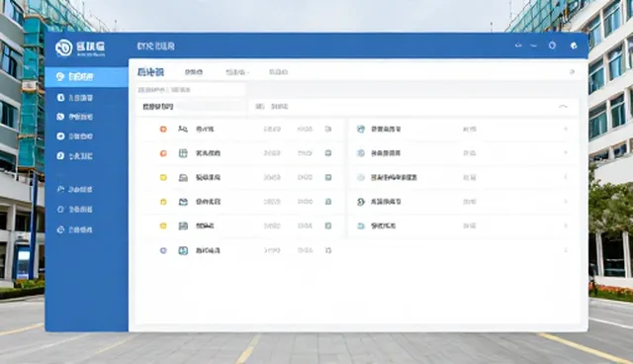
Task: Click the lone chevron at the far right of the sixth row
Action: 566,250
